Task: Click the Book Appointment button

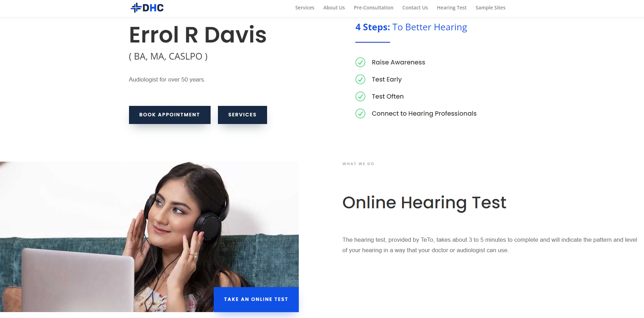Action: [170, 115]
